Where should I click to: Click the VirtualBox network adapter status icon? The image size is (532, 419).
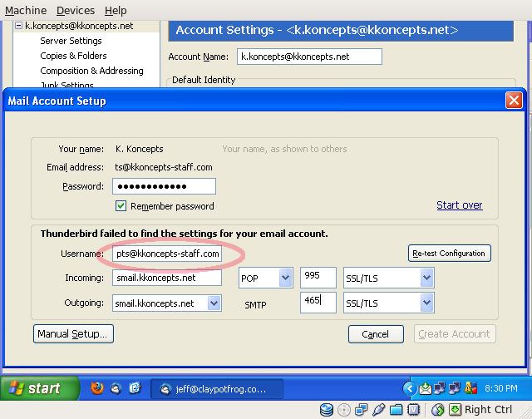point(361,410)
